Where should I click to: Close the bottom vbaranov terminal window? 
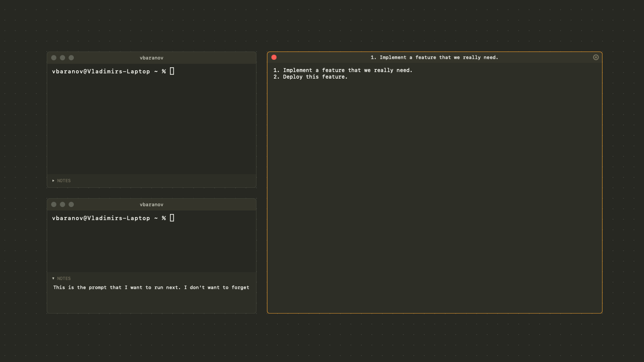(54, 204)
